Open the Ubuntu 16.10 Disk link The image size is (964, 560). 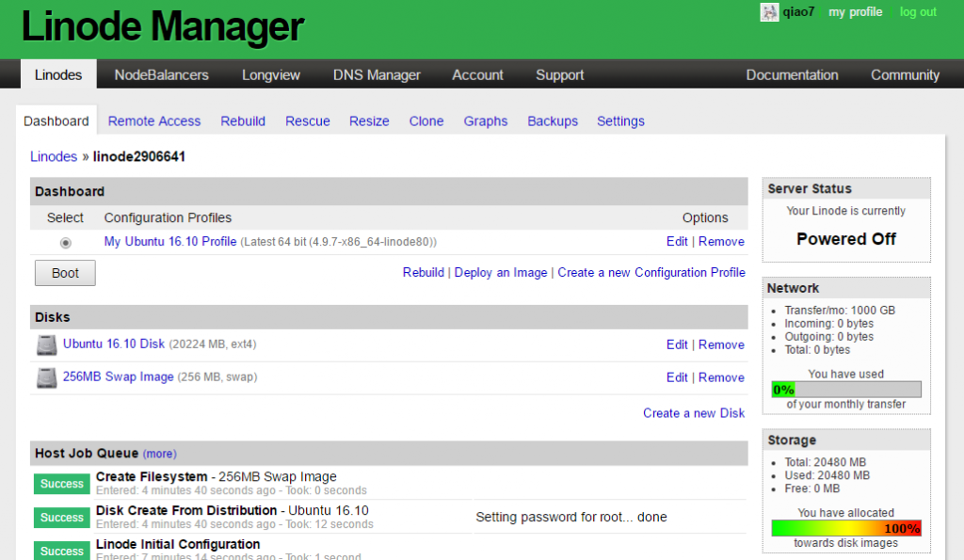114,344
